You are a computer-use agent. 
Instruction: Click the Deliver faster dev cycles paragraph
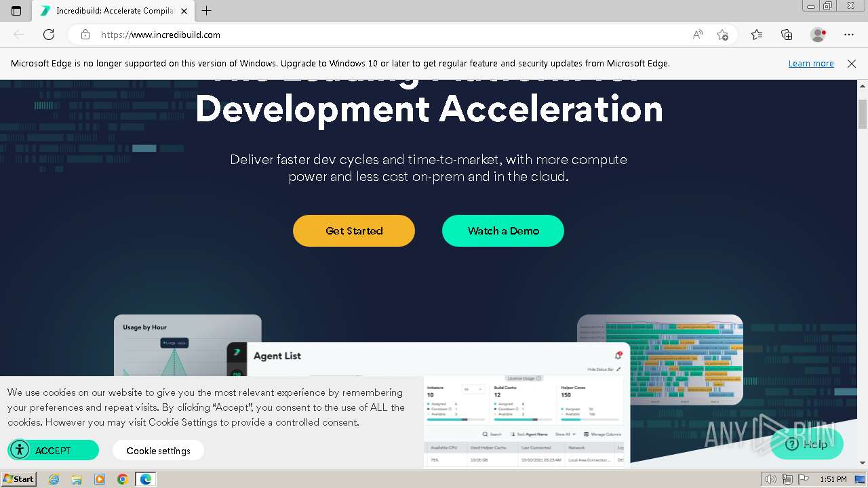click(429, 168)
